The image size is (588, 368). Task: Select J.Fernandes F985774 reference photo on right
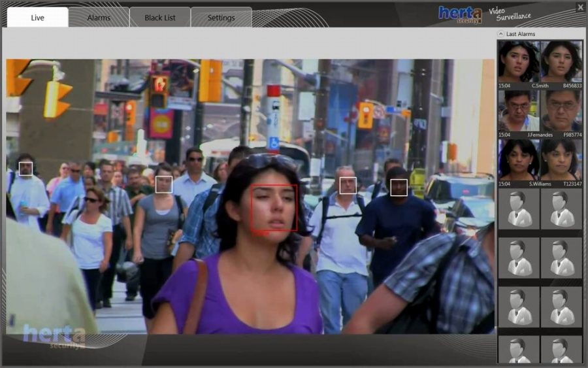point(561,110)
